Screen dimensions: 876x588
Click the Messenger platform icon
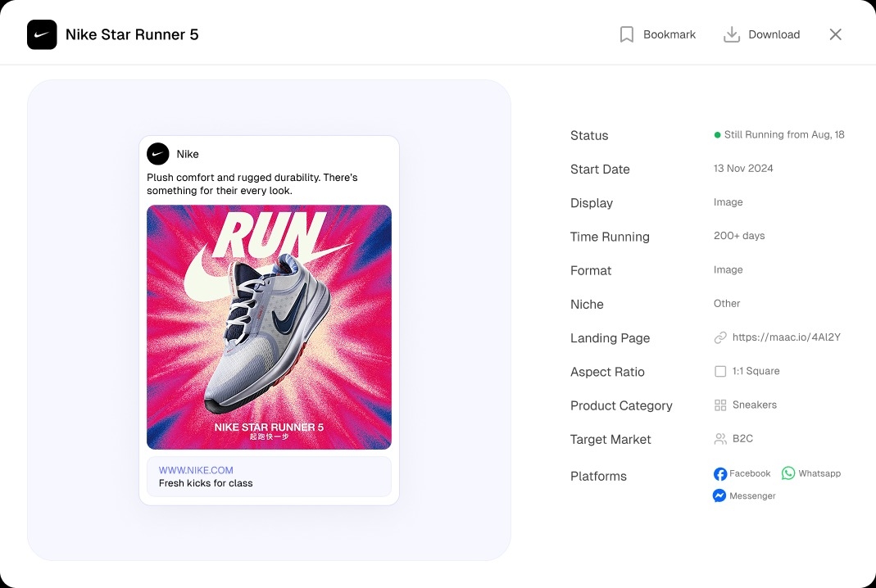click(x=719, y=495)
